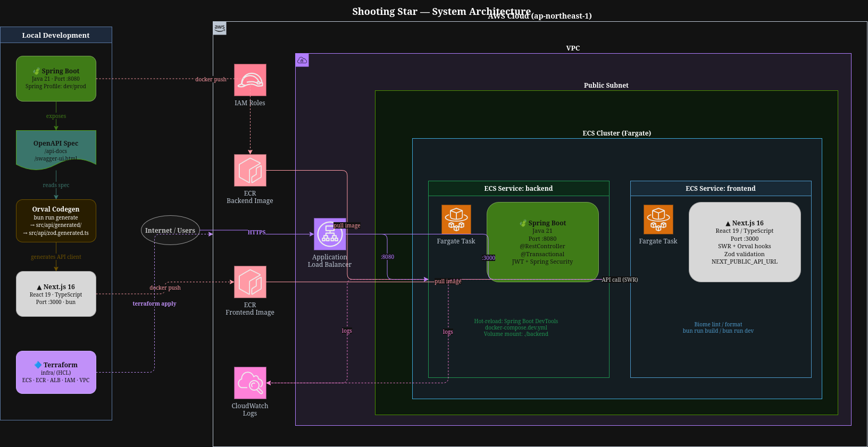
Task: Click the IAM Roles hard-hat icon
Action: [250, 80]
